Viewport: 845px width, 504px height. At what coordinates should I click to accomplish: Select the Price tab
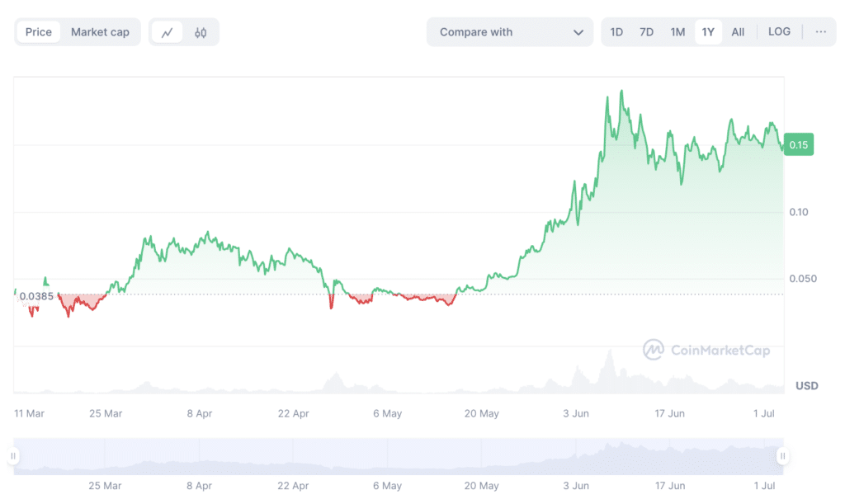39,32
